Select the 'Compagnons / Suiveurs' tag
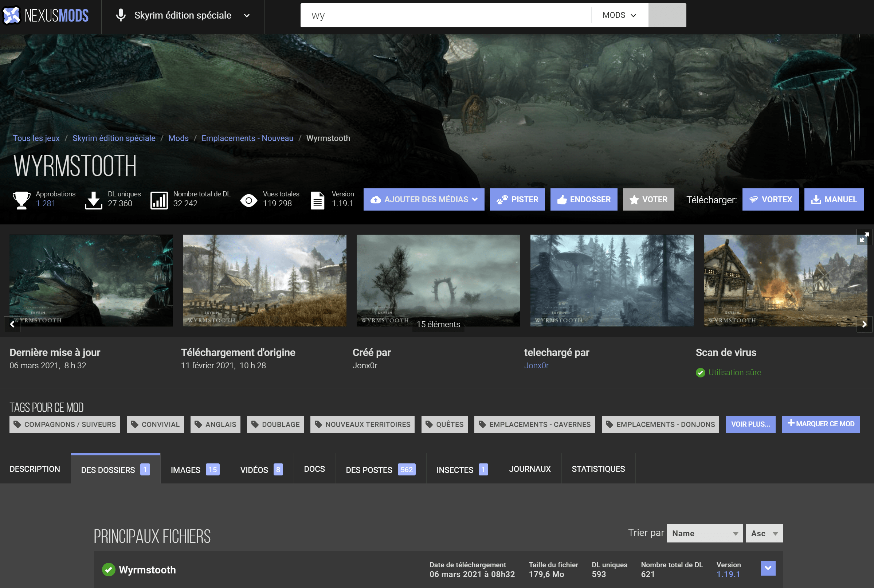Screen dimensions: 874x588 pos(65,424)
